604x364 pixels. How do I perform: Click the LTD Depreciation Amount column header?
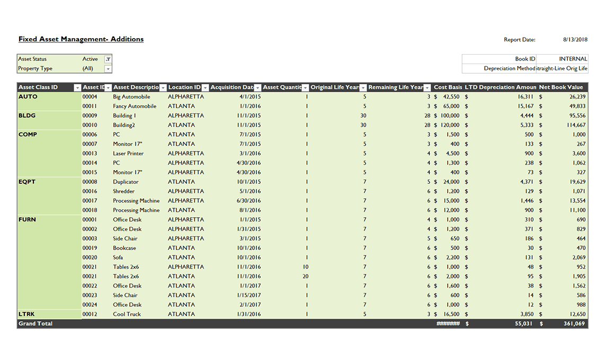[x=500, y=87]
